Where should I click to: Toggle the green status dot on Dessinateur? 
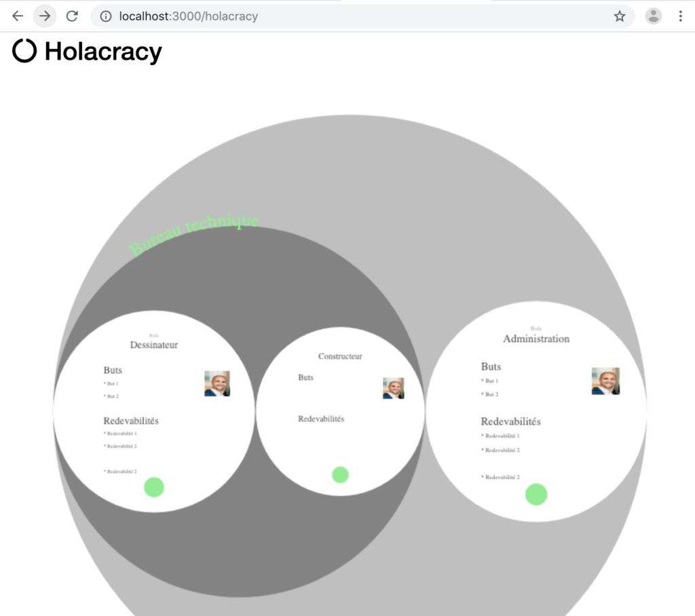coord(154,486)
